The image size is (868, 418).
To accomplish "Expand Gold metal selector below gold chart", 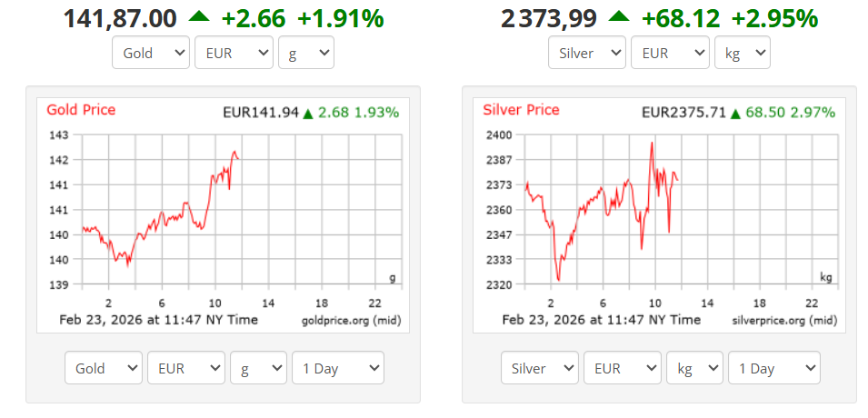I will coord(104,368).
